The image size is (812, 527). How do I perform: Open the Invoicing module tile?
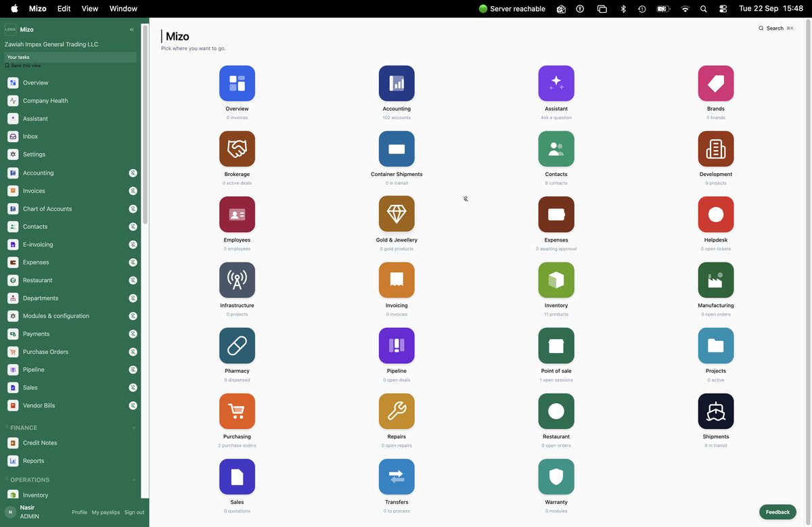[x=397, y=280]
